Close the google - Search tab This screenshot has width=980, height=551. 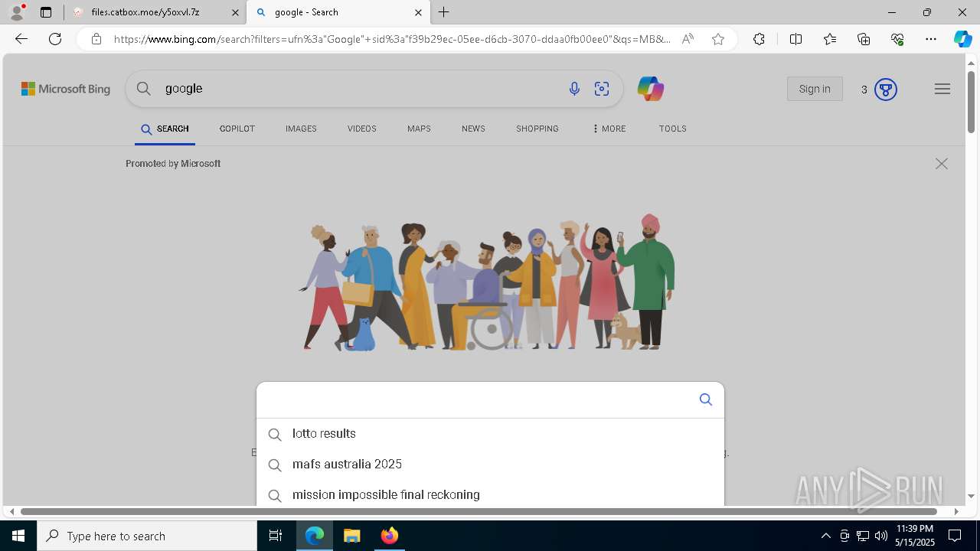[x=418, y=12]
